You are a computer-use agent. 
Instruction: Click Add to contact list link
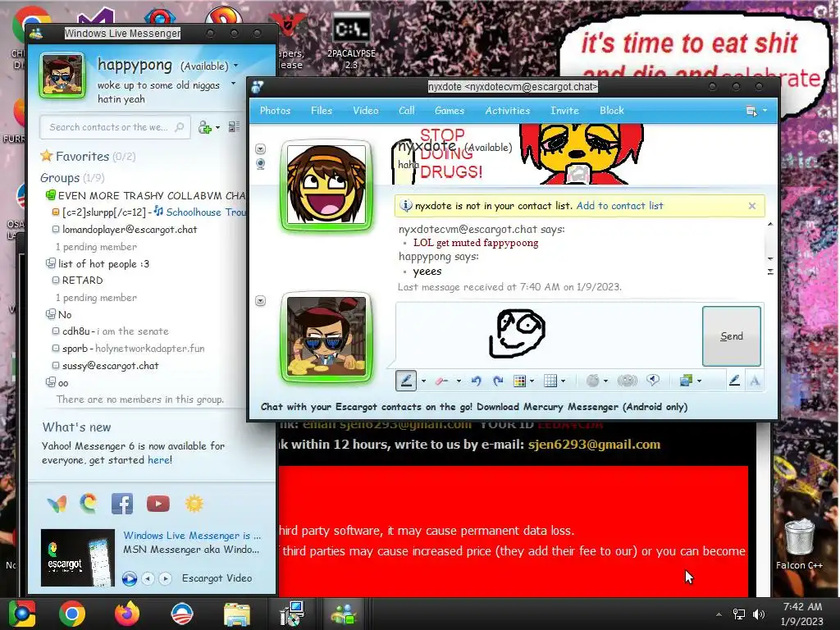pyautogui.click(x=619, y=206)
